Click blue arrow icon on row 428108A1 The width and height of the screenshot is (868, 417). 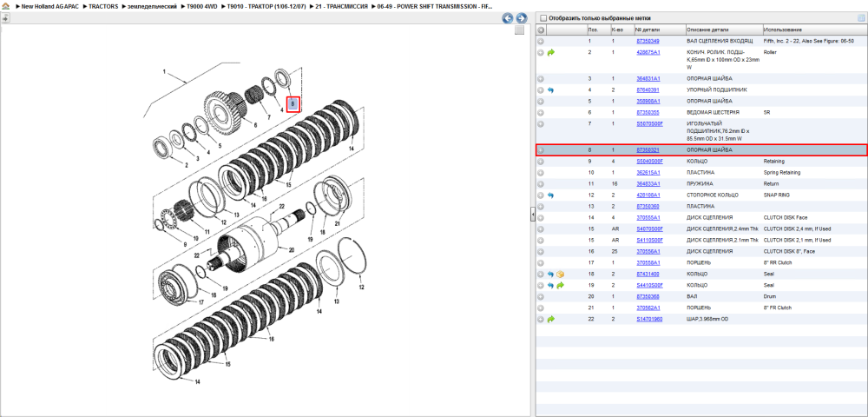pyautogui.click(x=551, y=195)
